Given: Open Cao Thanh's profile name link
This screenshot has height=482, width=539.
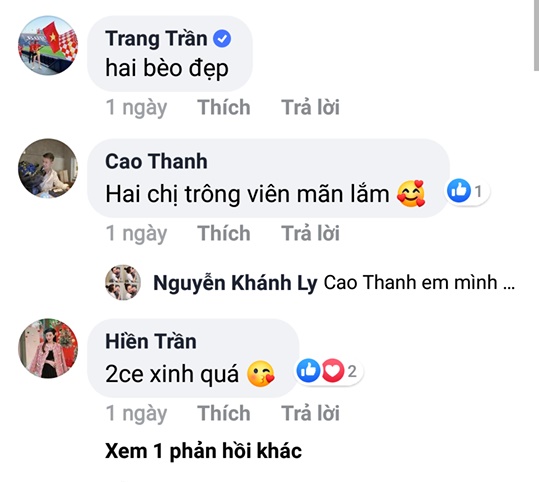Looking at the screenshot, I should [156, 162].
